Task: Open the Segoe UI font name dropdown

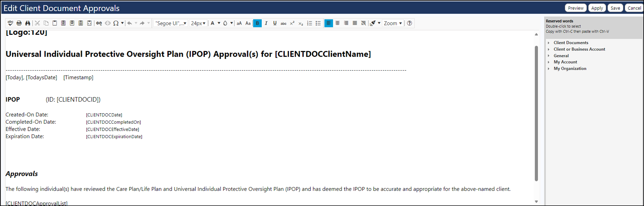Action: [x=171, y=23]
